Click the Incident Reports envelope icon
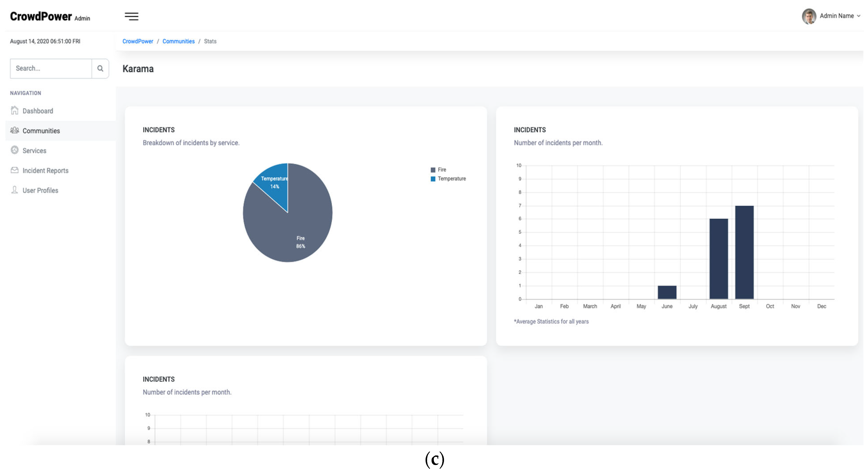The width and height of the screenshot is (868, 475). click(14, 170)
